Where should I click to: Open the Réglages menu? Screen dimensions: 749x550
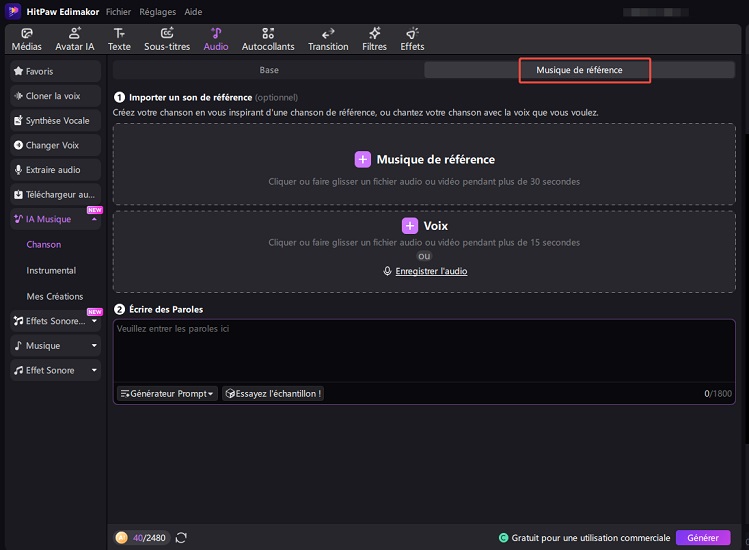point(159,12)
